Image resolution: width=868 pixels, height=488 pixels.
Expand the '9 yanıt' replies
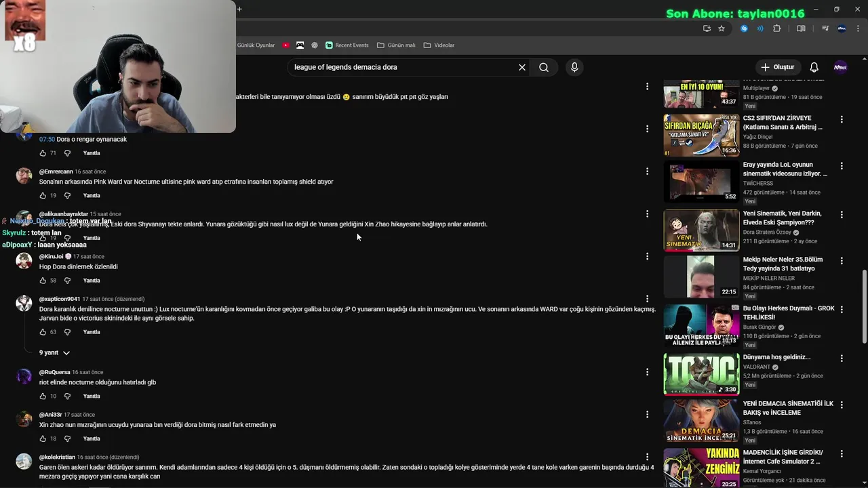pyautogui.click(x=54, y=353)
